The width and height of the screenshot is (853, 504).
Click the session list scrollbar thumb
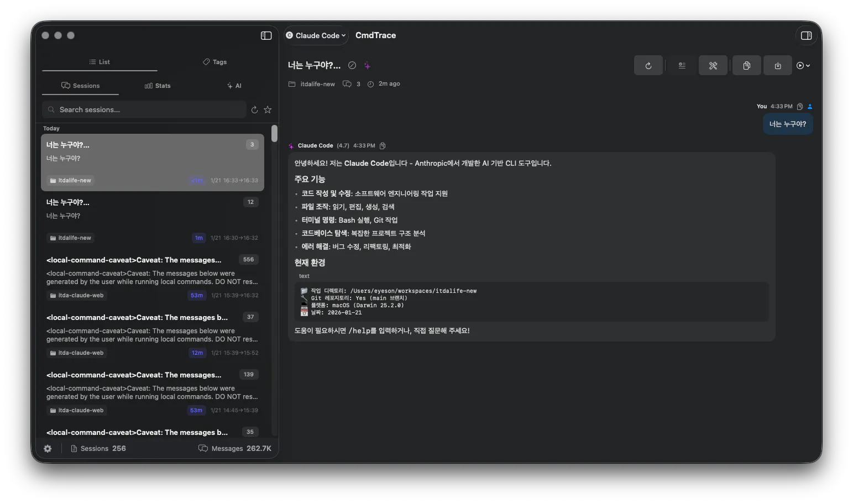pos(274,133)
